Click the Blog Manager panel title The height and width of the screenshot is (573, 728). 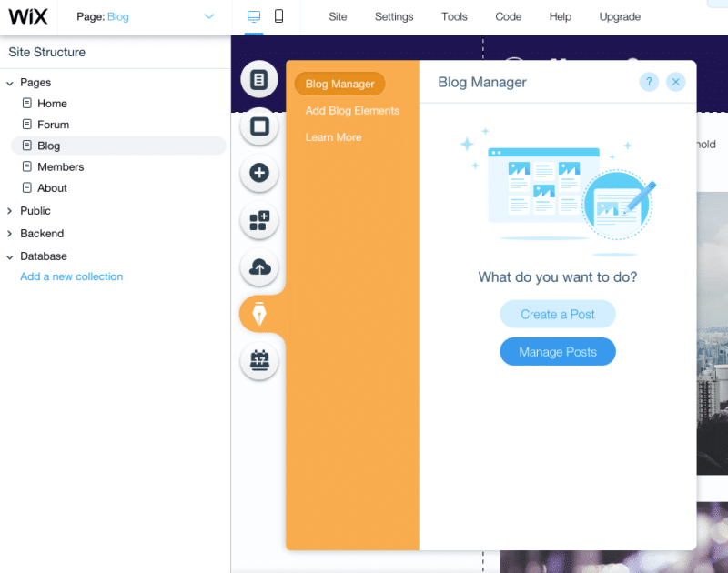[482, 82]
